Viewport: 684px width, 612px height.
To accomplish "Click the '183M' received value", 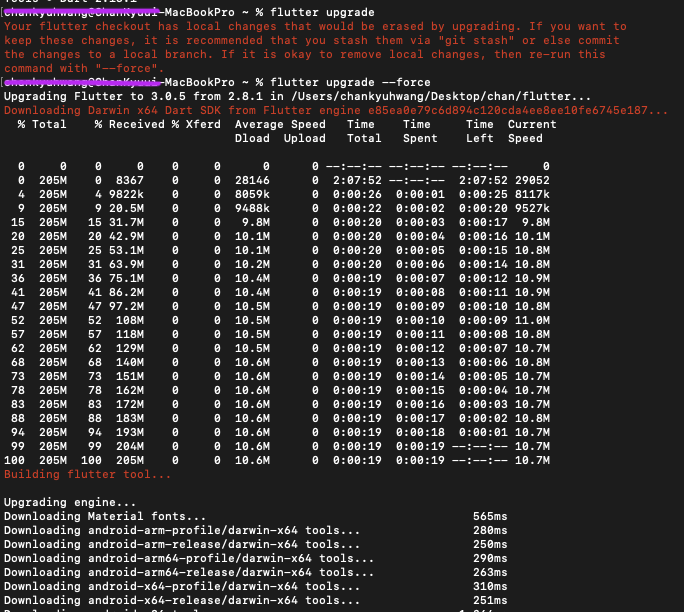I will (x=130, y=418).
